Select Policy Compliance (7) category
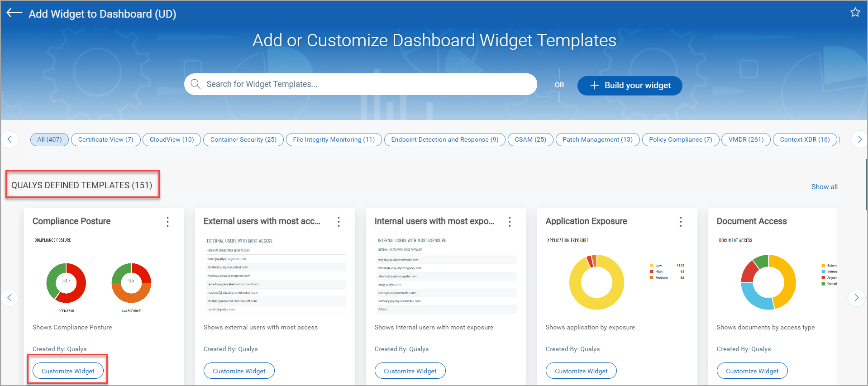Image resolution: width=868 pixels, height=386 pixels. tap(680, 139)
